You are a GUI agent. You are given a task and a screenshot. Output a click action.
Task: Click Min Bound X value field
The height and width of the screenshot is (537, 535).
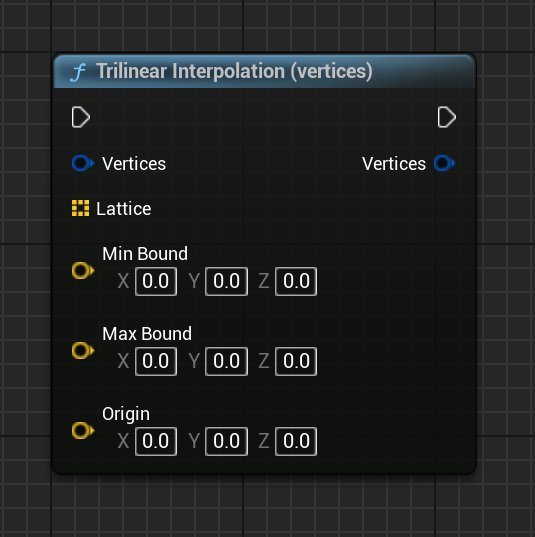156,281
